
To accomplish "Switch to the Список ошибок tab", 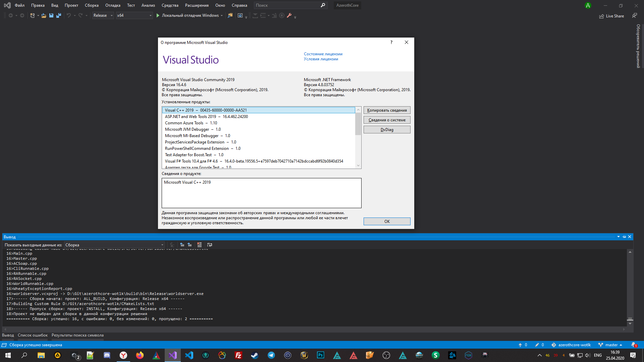I will [33, 335].
